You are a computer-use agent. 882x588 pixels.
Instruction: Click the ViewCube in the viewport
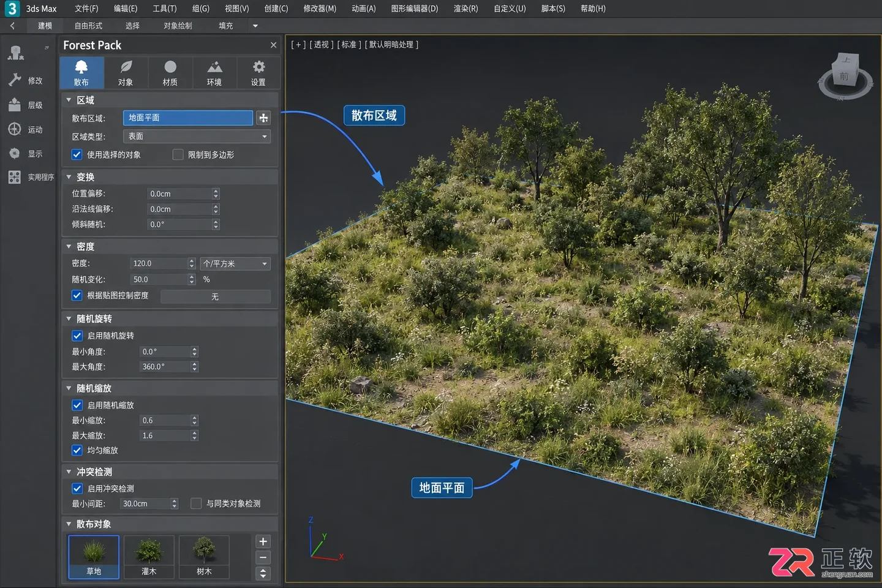[x=845, y=77]
